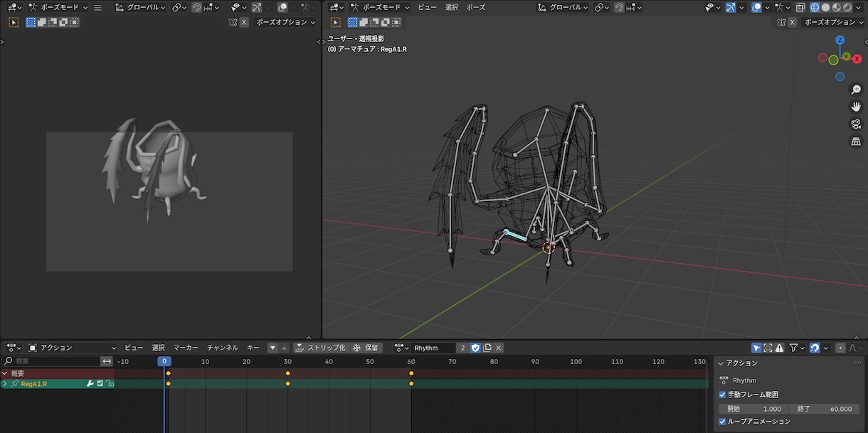Image resolution: width=868 pixels, height=433 pixels.
Task: Click the action user count 2 button
Action: coord(463,348)
